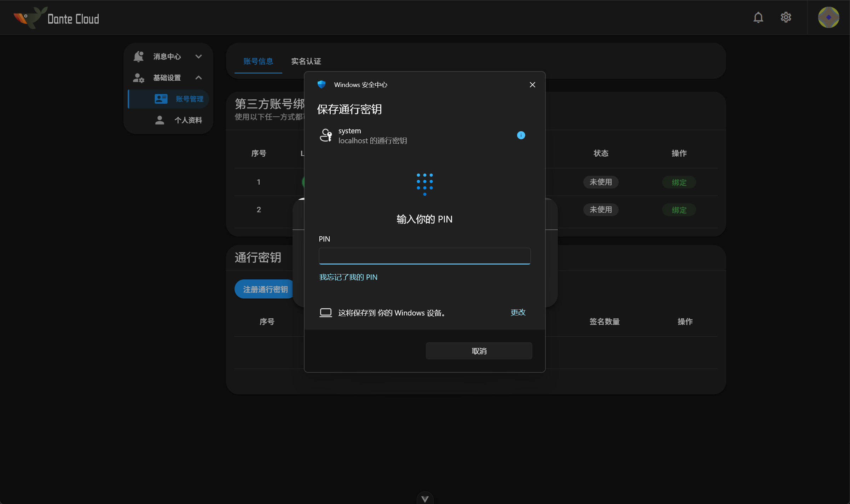Collapse the 基础设置 sidebar section
Image resolution: width=850 pixels, height=504 pixels.
(198, 77)
